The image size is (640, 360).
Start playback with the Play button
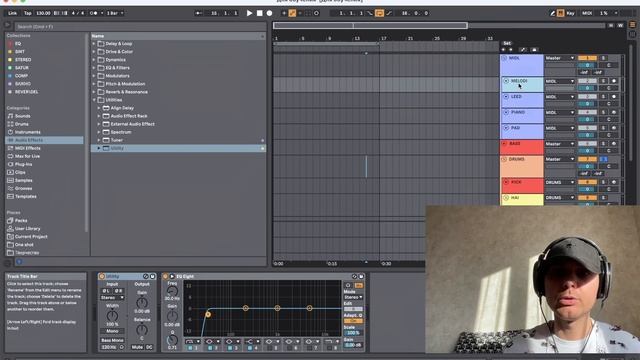pyautogui.click(x=249, y=13)
